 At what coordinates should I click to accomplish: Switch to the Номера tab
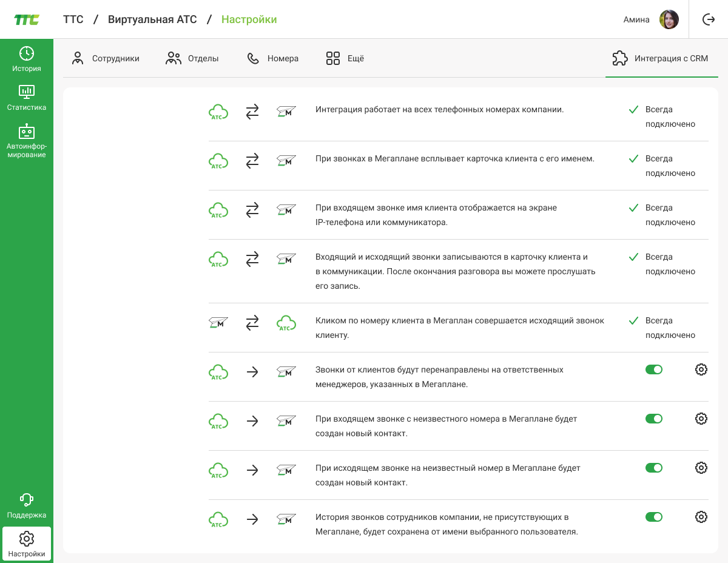(272, 58)
